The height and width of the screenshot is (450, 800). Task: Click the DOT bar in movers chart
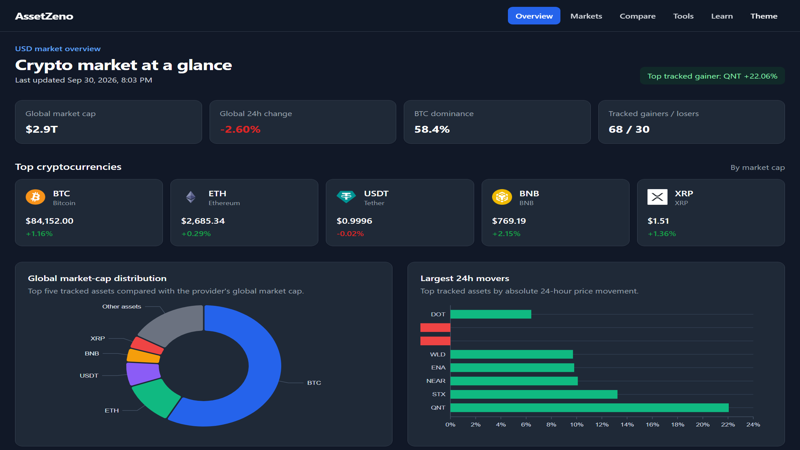click(490, 314)
